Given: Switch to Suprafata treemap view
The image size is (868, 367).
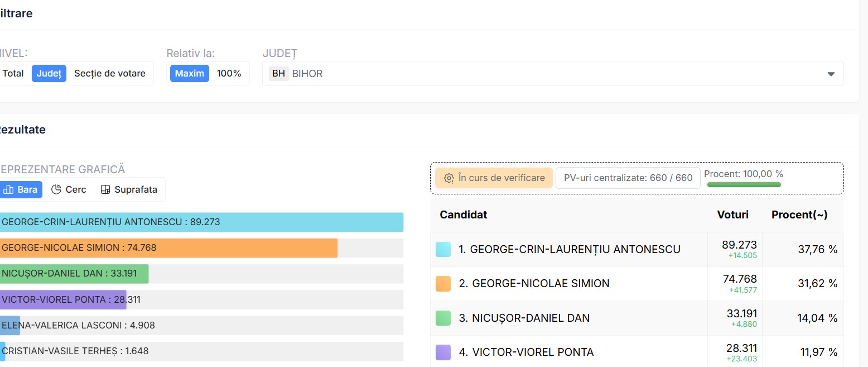Looking at the screenshot, I should [128, 189].
